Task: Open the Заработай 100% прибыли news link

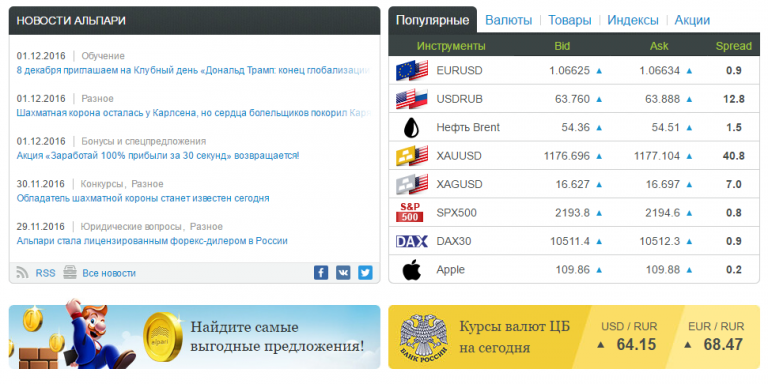Action: [x=158, y=156]
